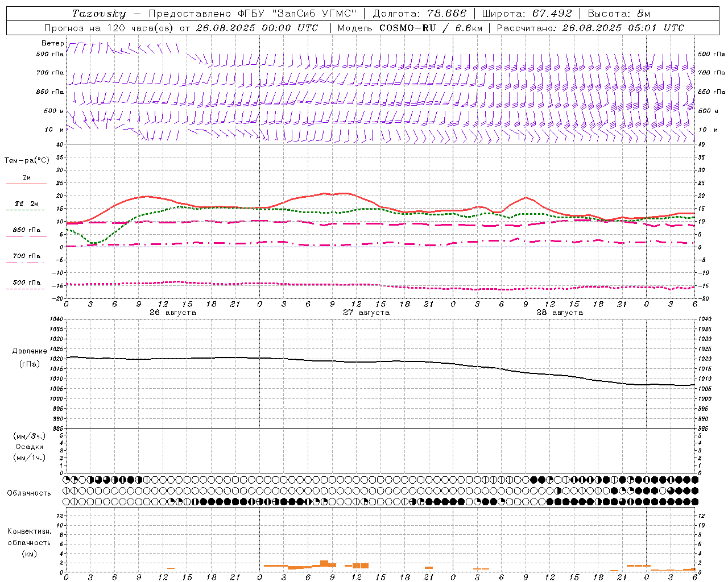This screenshot has height=582, width=728.
Task: Select "Прогноз на 120 часа(ов)" forecast text
Action: tap(110, 28)
